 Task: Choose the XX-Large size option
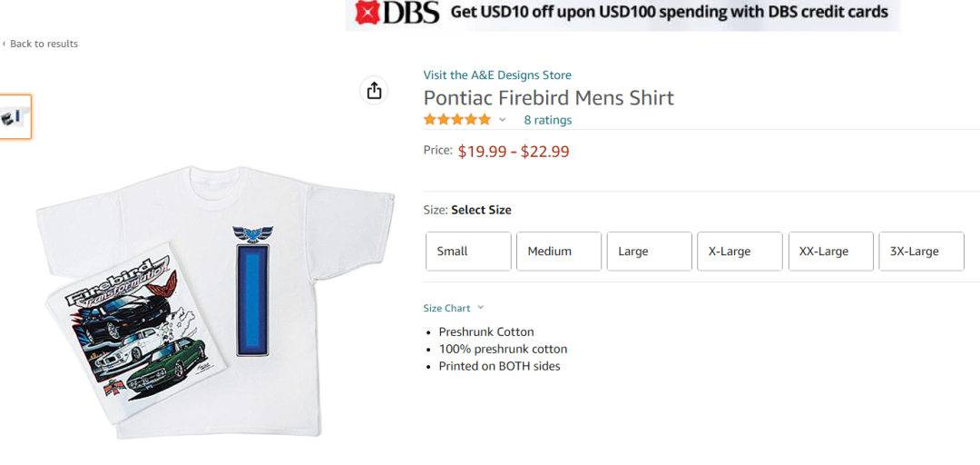tap(830, 252)
